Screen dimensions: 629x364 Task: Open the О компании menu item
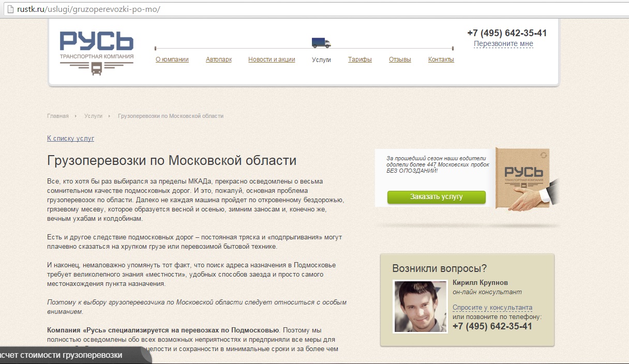[173, 59]
